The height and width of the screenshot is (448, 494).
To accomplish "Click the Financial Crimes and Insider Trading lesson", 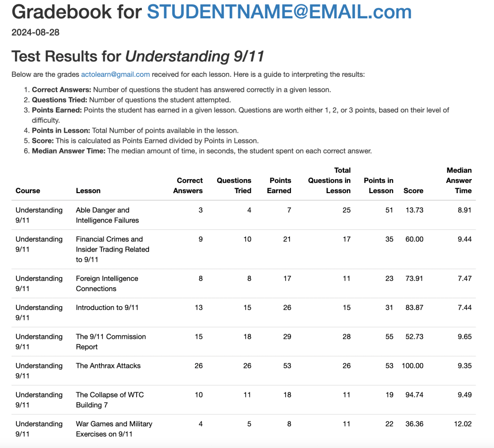I will (x=112, y=249).
